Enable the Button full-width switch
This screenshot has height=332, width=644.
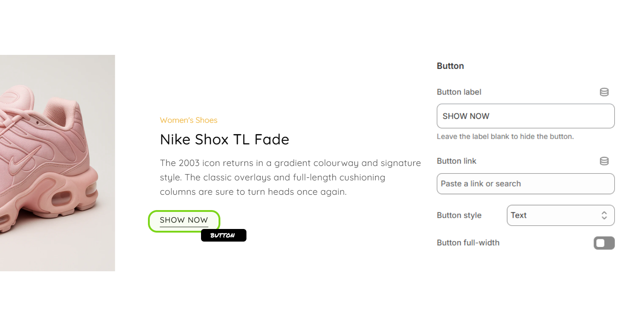(x=604, y=243)
